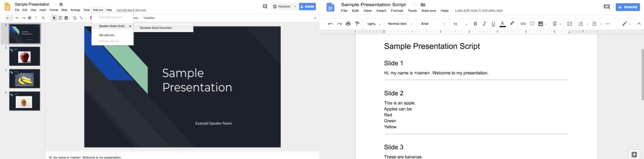Open the text color picker

click(x=502, y=24)
